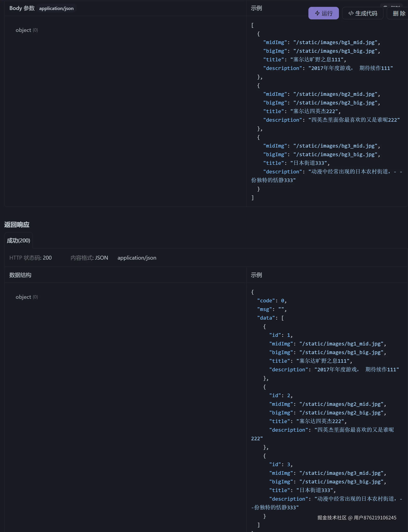Click the 示例 header of the response example

coord(256,275)
